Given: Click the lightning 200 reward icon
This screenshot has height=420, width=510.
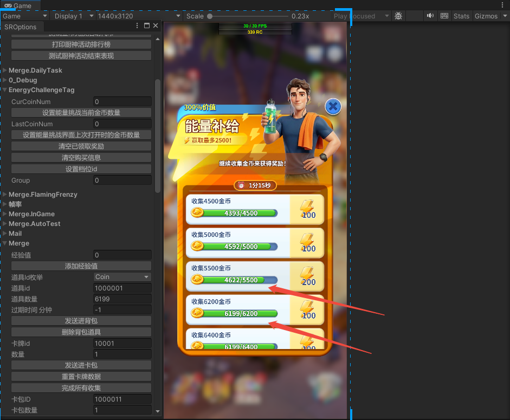Looking at the screenshot, I should pyautogui.click(x=307, y=276).
